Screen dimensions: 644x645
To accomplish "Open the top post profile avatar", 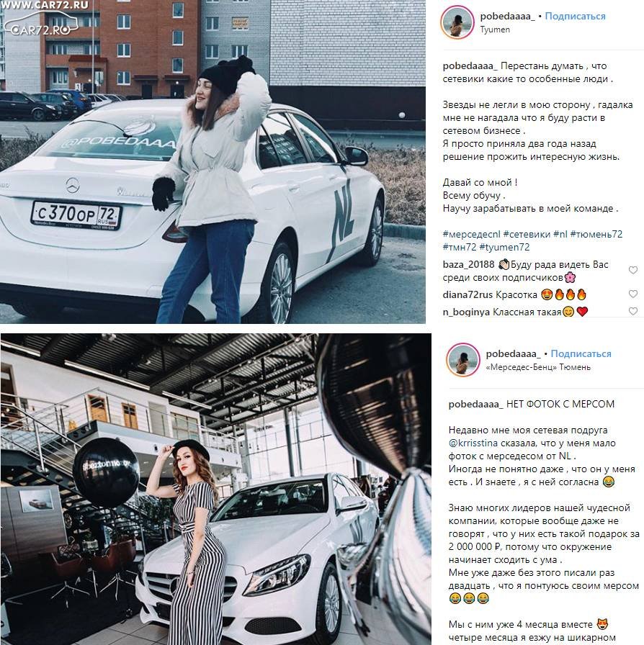I will tap(457, 22).
